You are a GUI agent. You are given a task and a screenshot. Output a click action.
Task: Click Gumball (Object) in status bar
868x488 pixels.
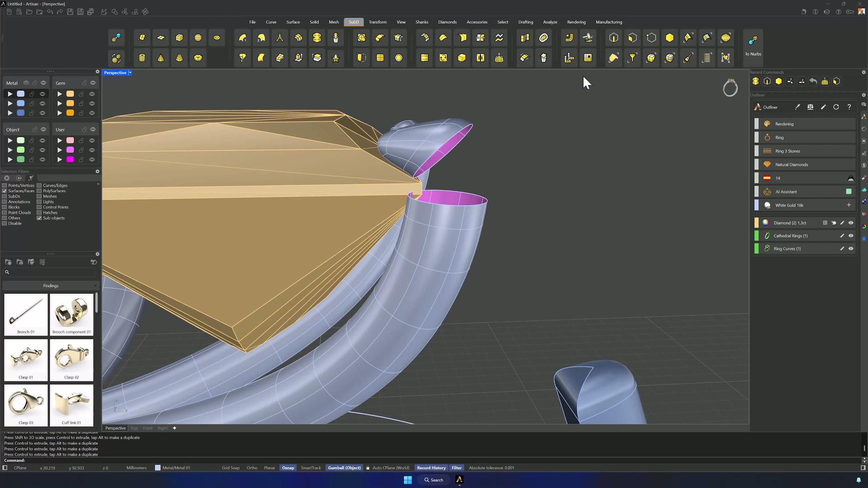[344, 468]
